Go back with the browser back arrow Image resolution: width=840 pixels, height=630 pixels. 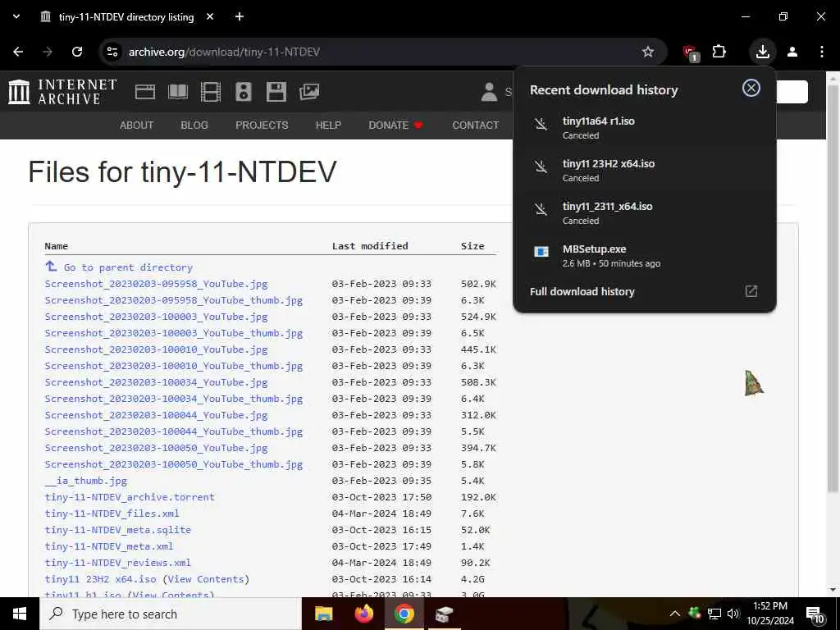pyautogui.click(x=18, y=52)
